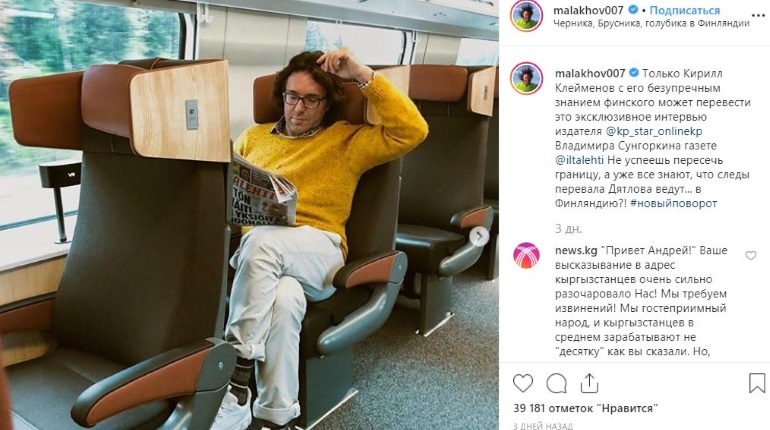Open the news.kg commenter avatar
Image resolution: width=770 pixels, height=430 pixels.
pos(526,255)
